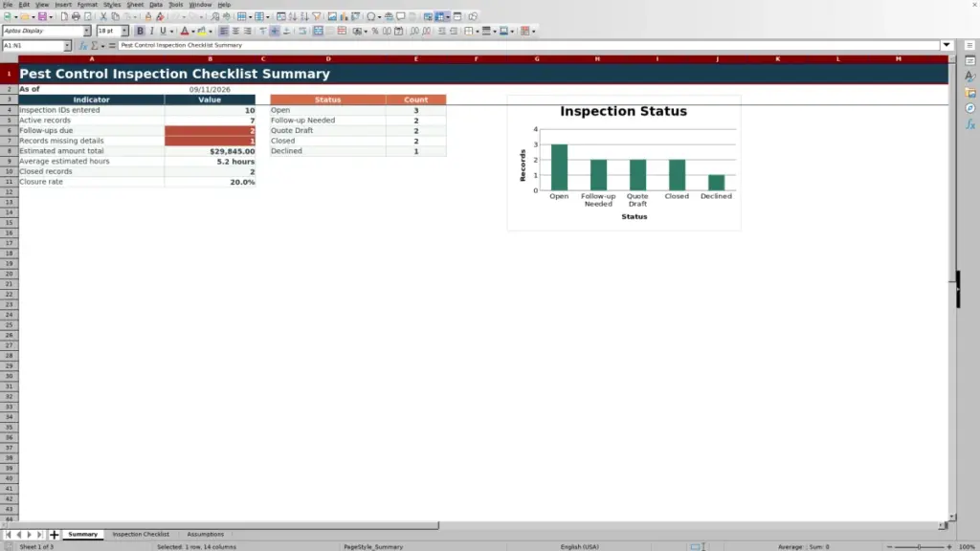Open the Name Box dropdown arrow
The width and height of the screenshot is (980, 551).
67,45
